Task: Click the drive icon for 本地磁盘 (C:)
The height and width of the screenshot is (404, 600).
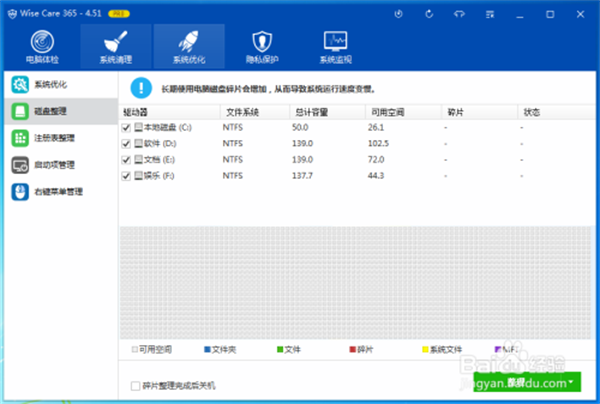Action: click(139, 127)
